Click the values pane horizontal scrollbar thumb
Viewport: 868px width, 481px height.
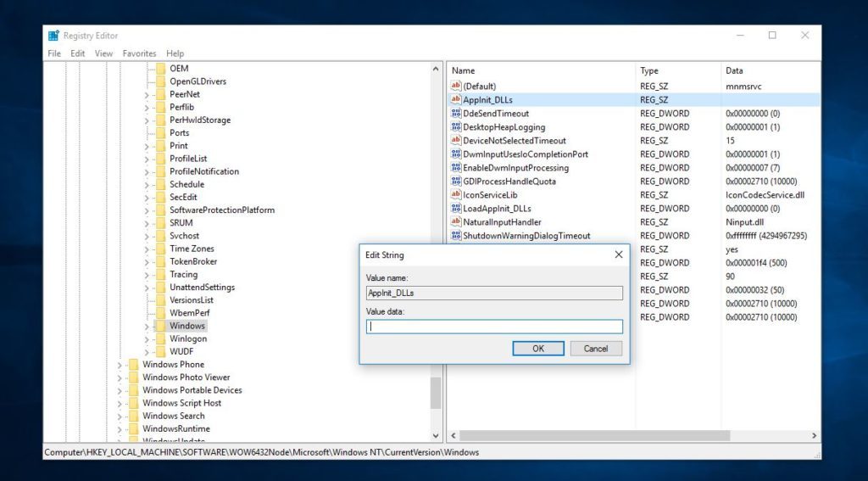click(594, 436)
